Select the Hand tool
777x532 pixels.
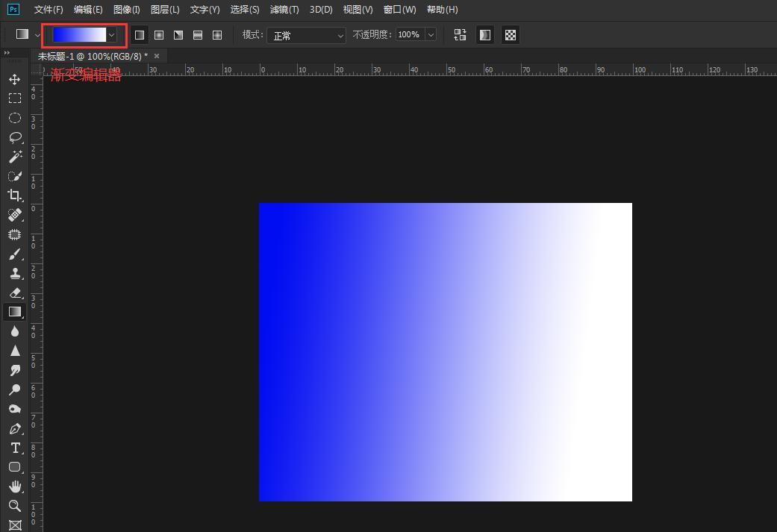[15, 486]
